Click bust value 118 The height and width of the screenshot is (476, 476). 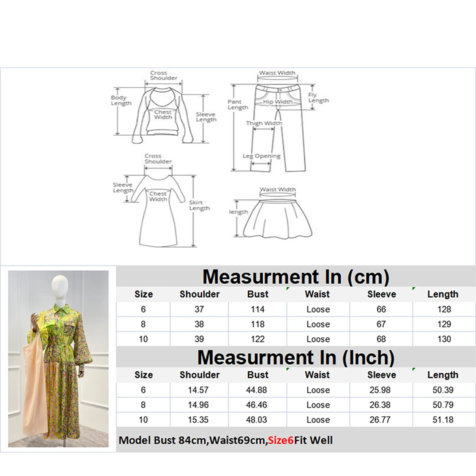(x=258, y=324)
